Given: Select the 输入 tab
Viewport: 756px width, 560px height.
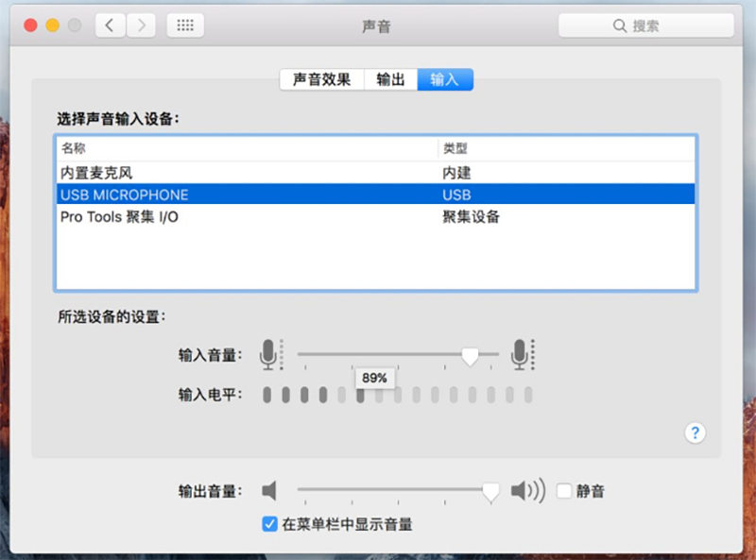Looking at the screenshot, I should [444, 79].
